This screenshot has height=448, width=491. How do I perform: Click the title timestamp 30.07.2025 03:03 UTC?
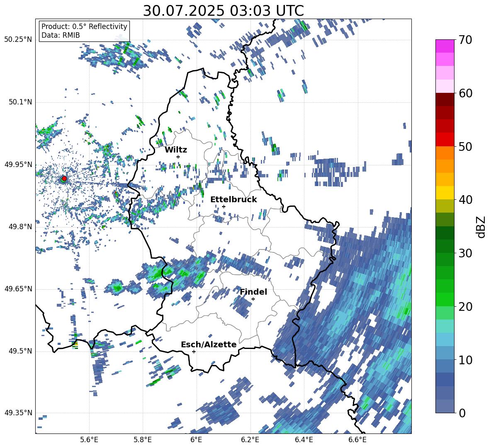pyautogui.click(x=223, y=11)
